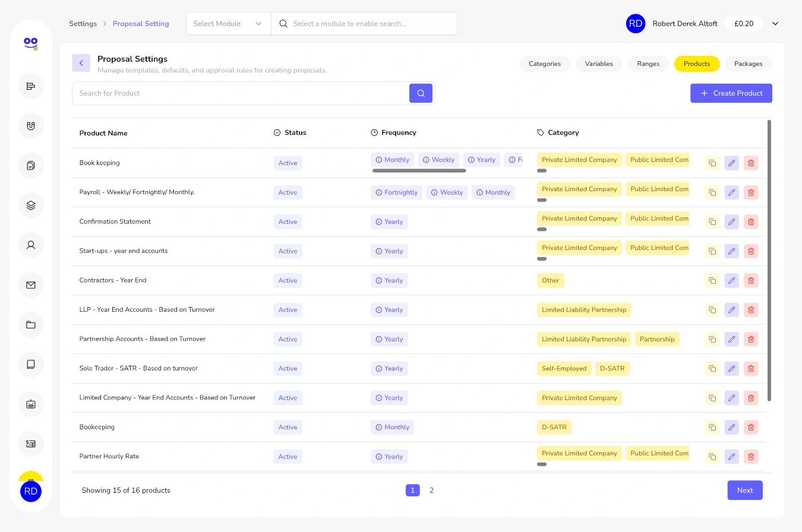Open the chart icon in left sidebar
The width and height of the screenshot is (802, 532).
31,86
